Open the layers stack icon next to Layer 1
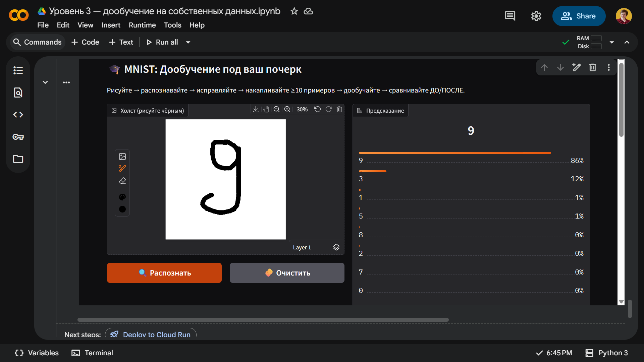 (x=336, y=247)
